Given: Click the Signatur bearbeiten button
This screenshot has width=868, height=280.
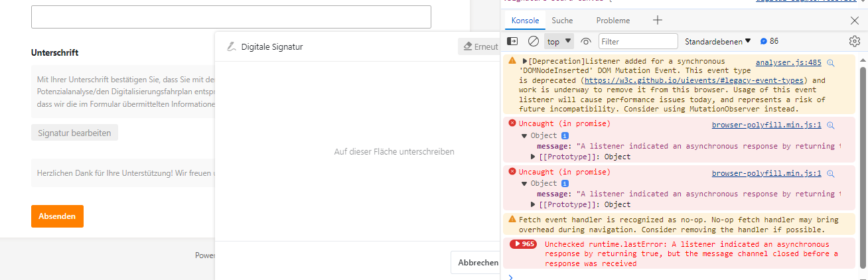Looking at the screenshot, I should coord(74,133).
